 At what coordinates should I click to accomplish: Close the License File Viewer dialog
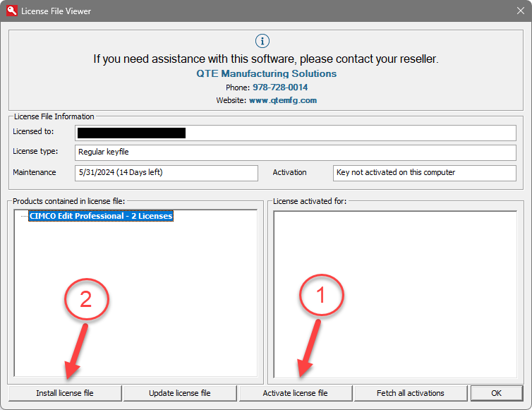[x=521, y=11]
